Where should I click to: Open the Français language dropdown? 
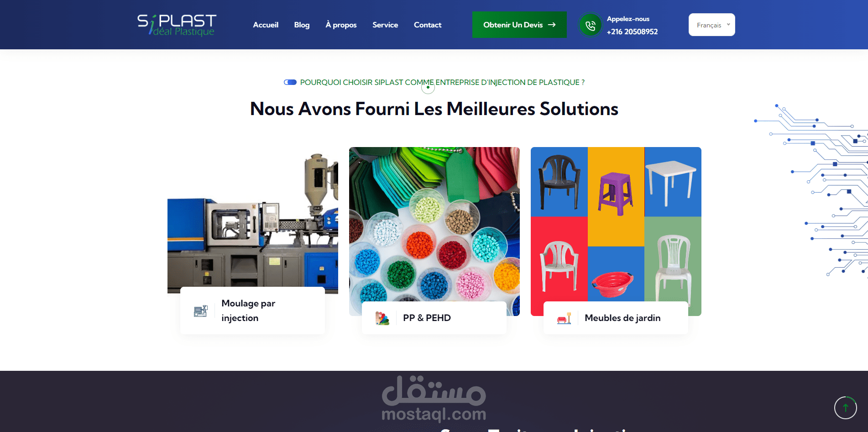(711, 25)
